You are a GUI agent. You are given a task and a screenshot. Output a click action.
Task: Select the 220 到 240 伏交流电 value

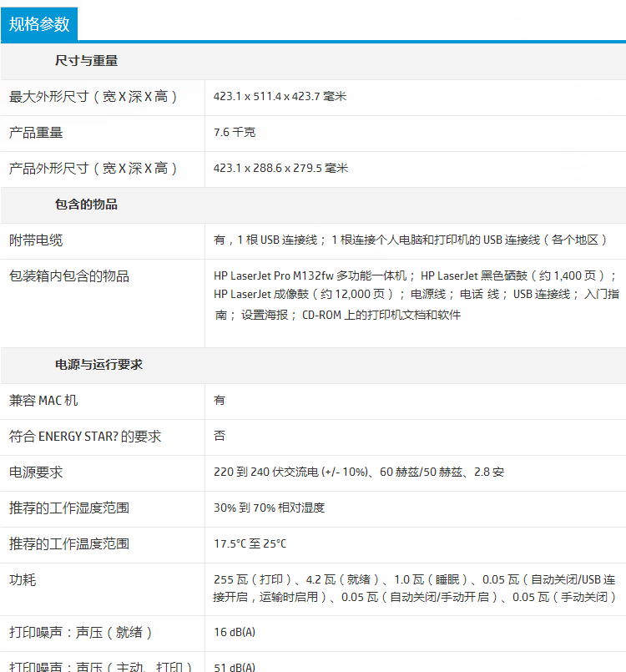click(359, 472)
